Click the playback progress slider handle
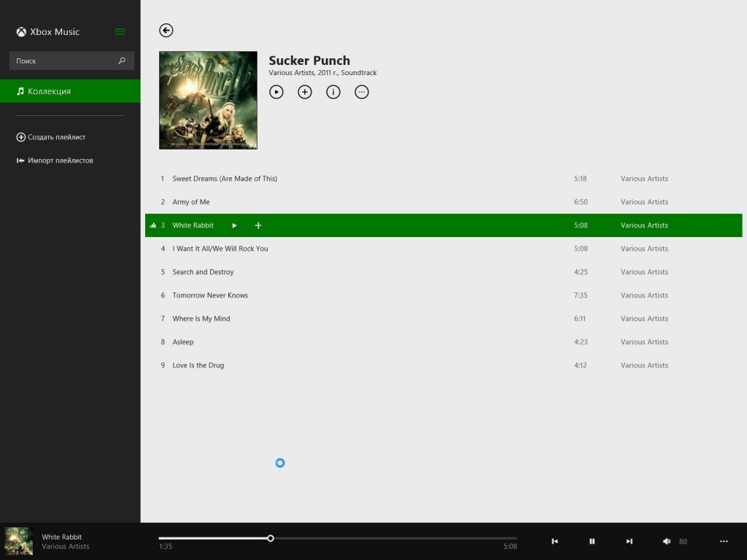Viewport: 747px width, 560px height. [271, 538]
